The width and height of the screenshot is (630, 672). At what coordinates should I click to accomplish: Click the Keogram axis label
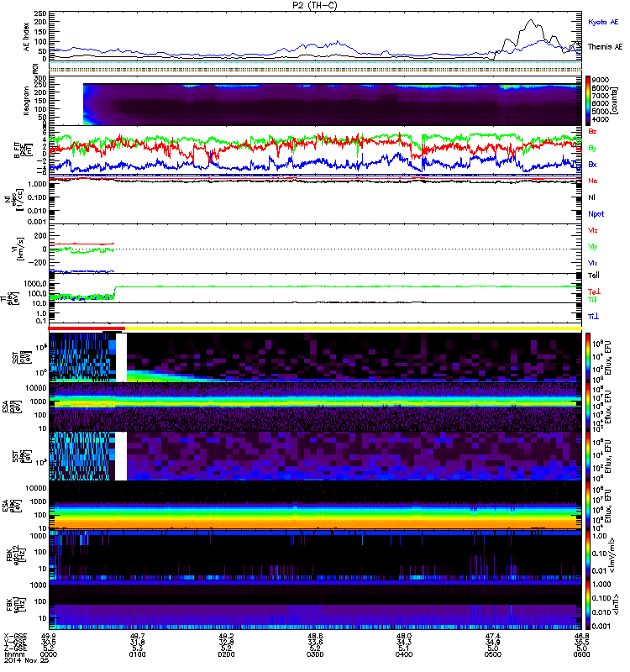pos(27,101)
